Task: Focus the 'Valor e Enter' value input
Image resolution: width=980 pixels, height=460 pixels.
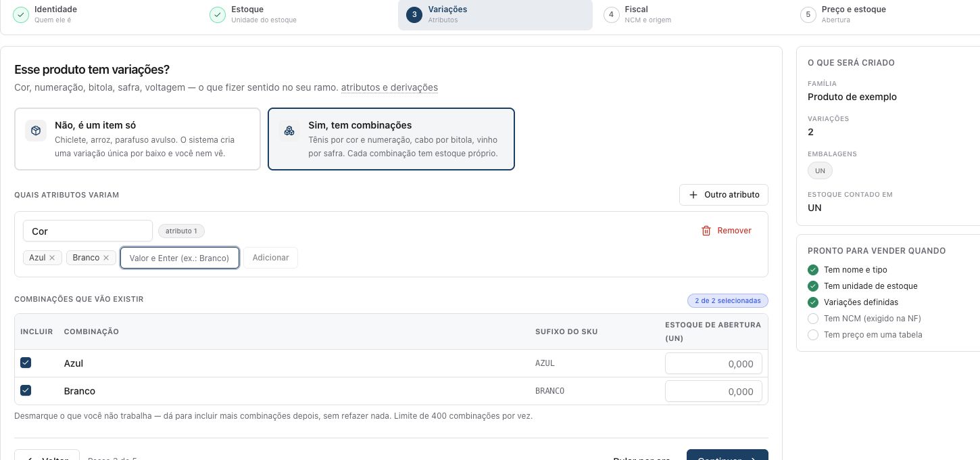Action: [180, 258]
